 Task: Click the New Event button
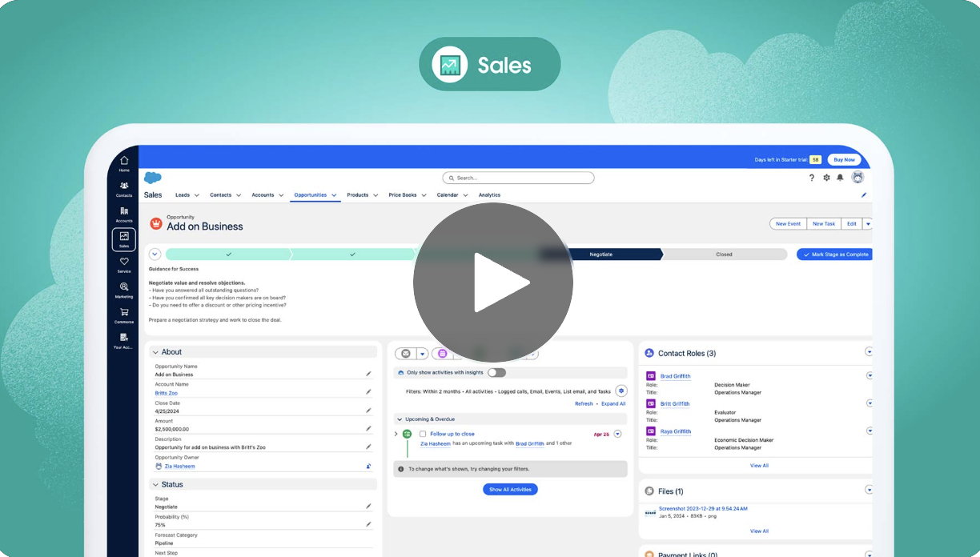[788, 224]
